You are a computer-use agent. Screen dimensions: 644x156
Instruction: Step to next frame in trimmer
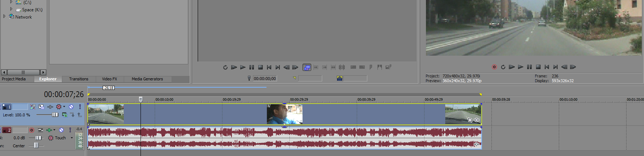coord(295,67)
